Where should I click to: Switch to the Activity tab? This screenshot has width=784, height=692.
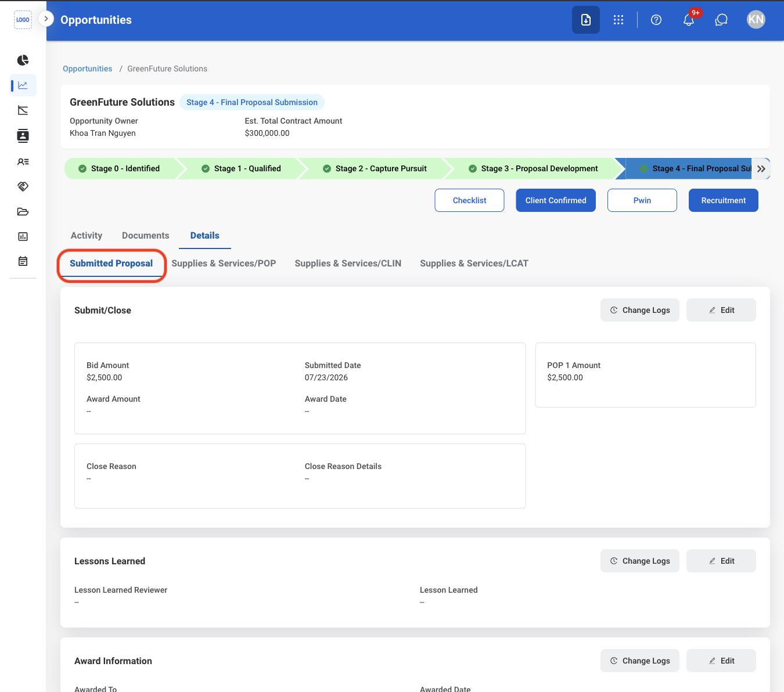[87, 236]
